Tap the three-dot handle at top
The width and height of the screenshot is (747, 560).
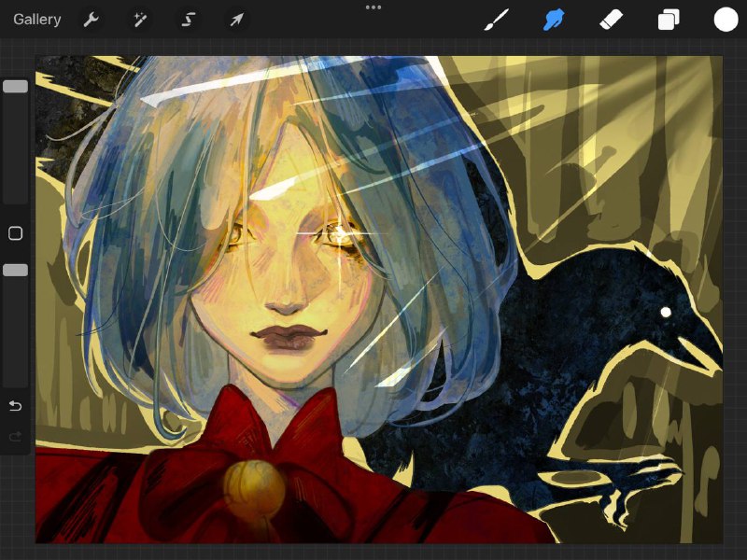click(373, 7)
